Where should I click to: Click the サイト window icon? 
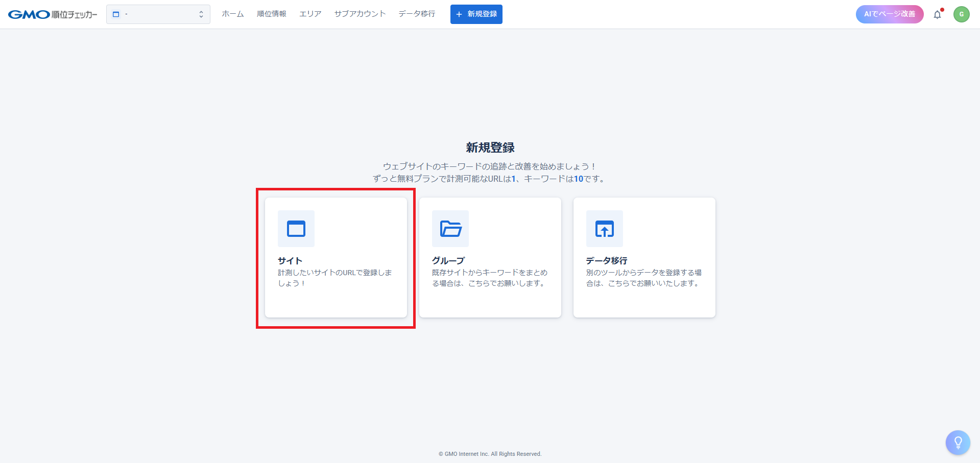click(296, 229)
